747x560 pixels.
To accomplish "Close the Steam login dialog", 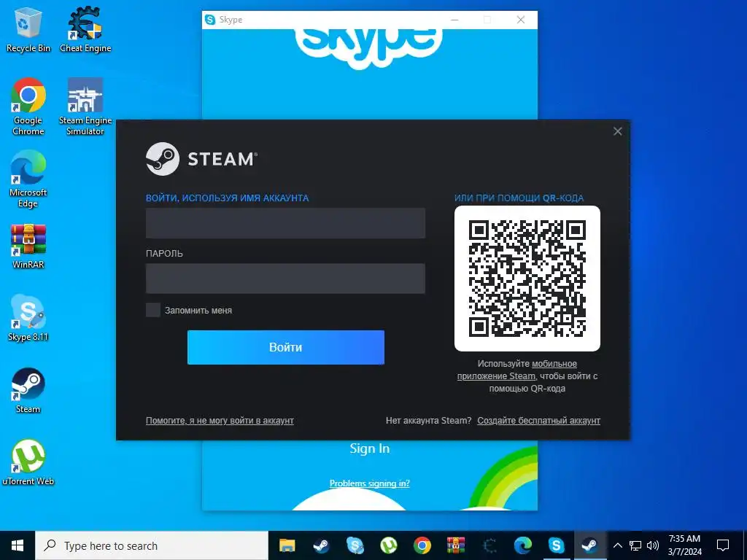I will (x=617, y=131).
